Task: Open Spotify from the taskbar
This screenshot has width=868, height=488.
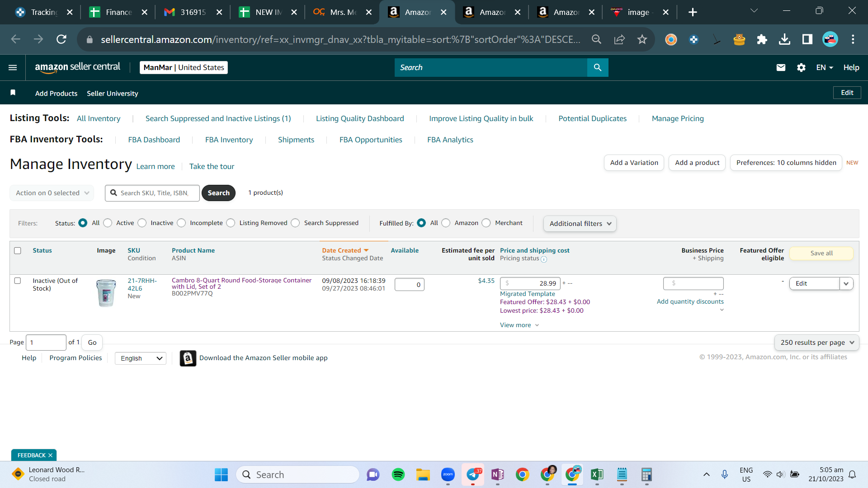Action: [398, 474]
